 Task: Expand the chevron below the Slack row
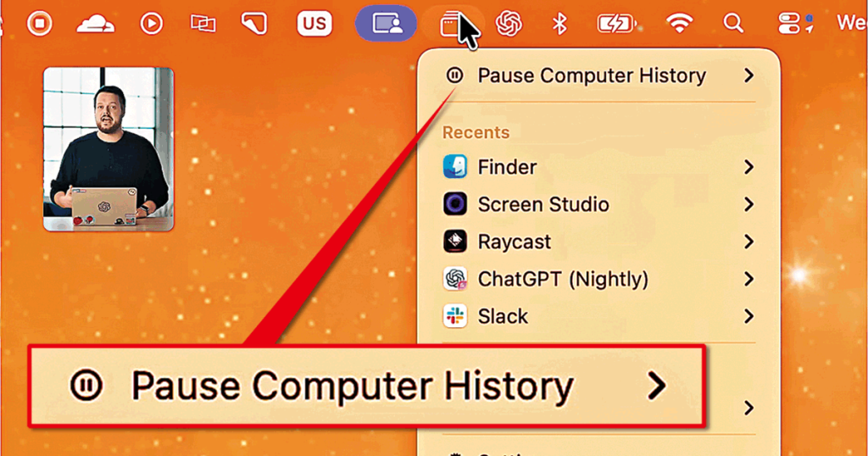click(749, 408)
